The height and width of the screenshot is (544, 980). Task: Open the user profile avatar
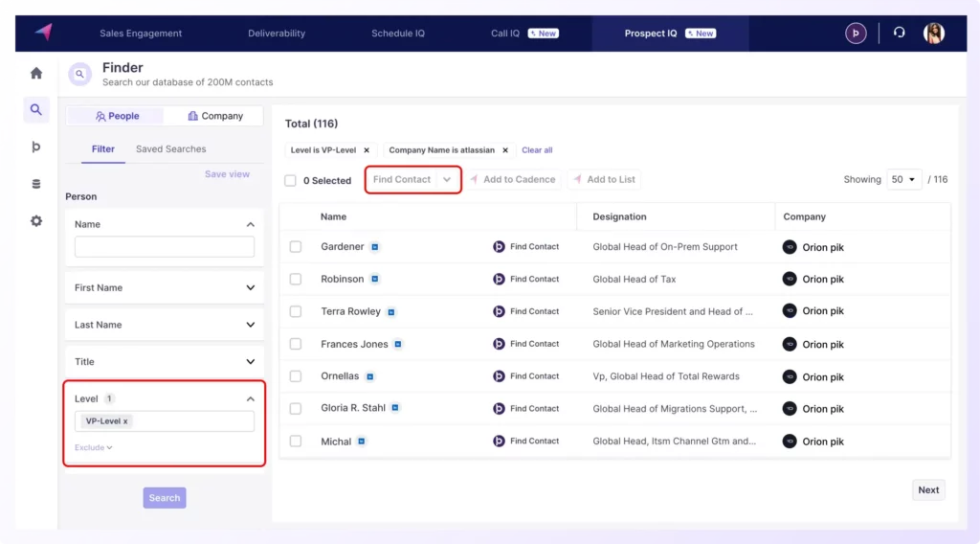pos(934,34)
